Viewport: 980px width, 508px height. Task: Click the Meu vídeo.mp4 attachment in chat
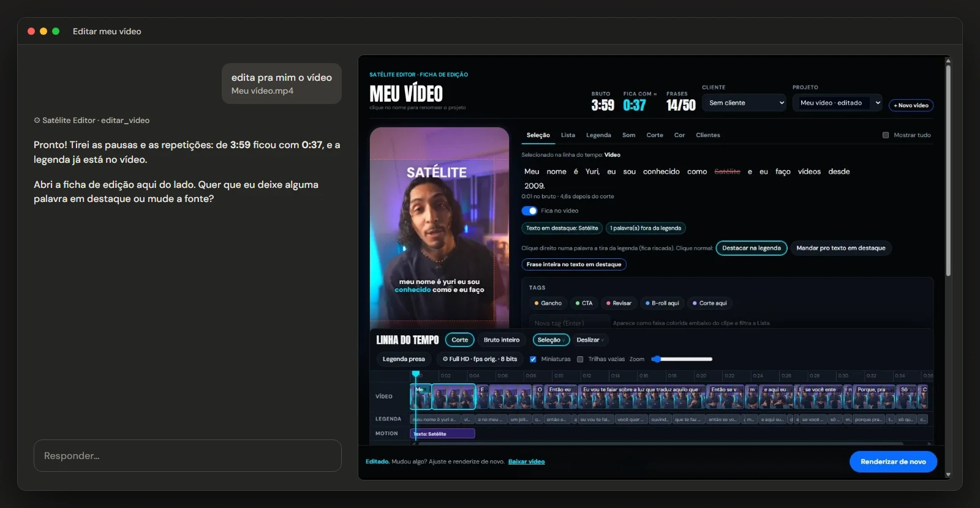pos(262,91)
